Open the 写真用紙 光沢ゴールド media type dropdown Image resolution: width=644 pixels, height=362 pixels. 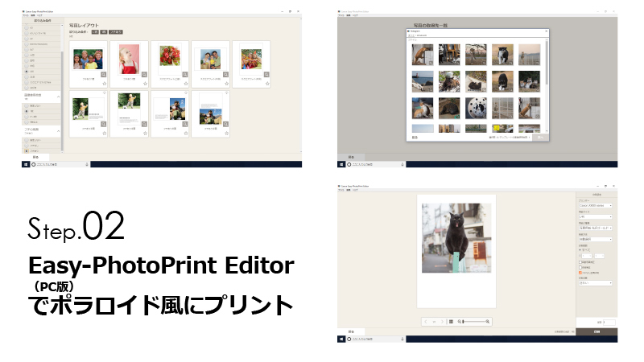596,228
